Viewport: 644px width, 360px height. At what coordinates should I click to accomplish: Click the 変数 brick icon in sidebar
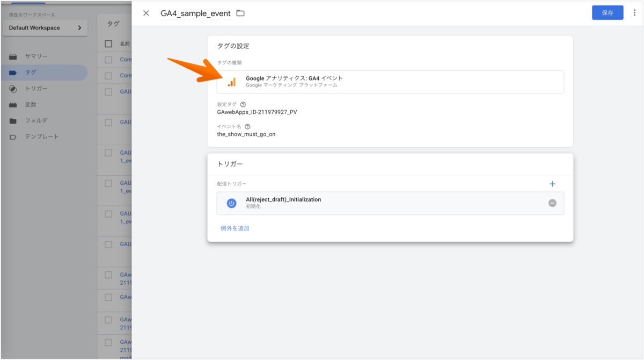point(13,105)
